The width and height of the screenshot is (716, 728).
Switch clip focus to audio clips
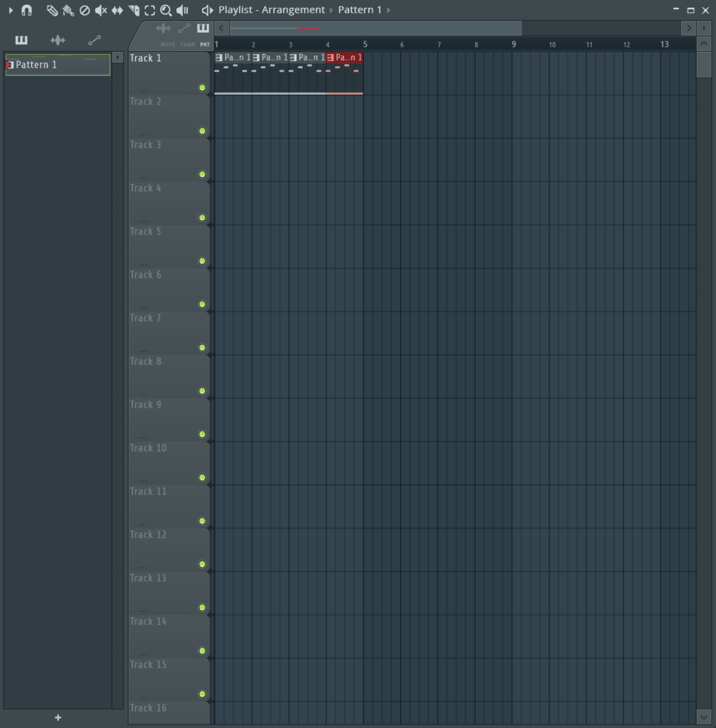coord(163,28)
